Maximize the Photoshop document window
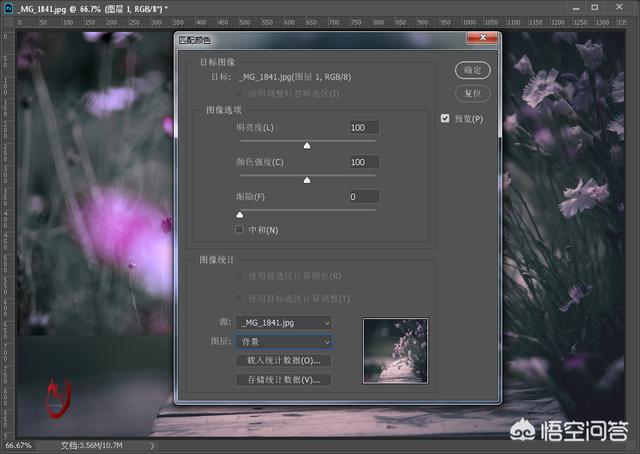The width and height of the screenshot is (640, 454). [x=595, y=7]
